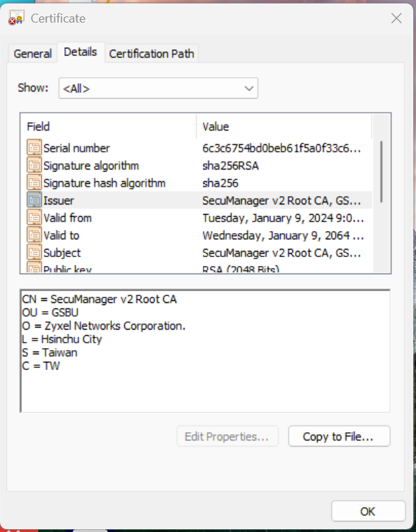Image resolution: width=416 pixels, height=532 pixels.
Task: Click the disabled Edit Properties button
Action: (x=227, y=436)
